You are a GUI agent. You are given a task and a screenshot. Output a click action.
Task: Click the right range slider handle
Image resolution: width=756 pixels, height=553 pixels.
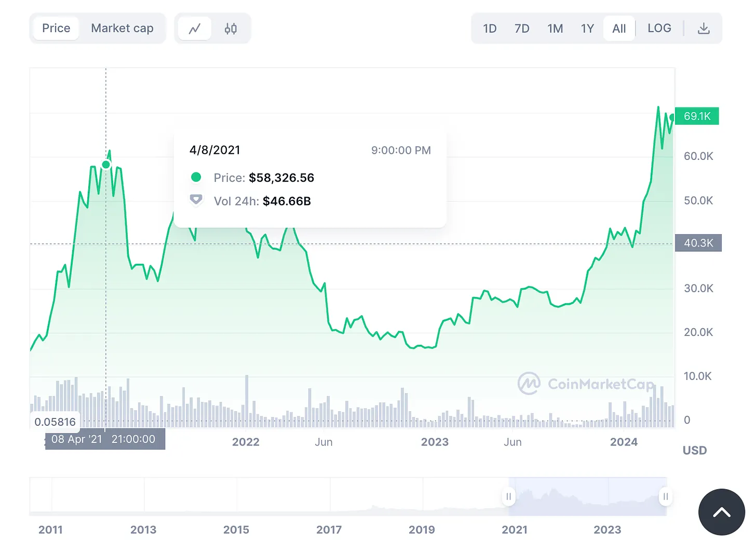click(665, 496)
